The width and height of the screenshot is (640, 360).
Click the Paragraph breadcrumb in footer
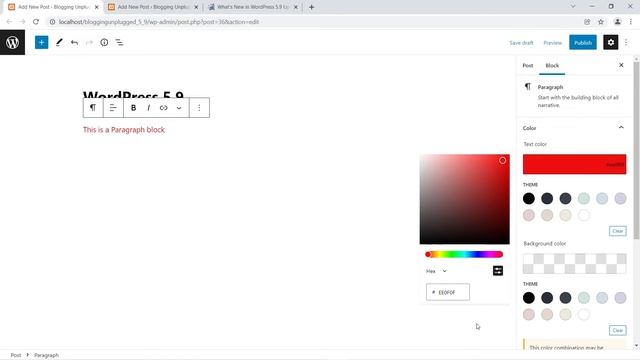(x=46, y=355)
